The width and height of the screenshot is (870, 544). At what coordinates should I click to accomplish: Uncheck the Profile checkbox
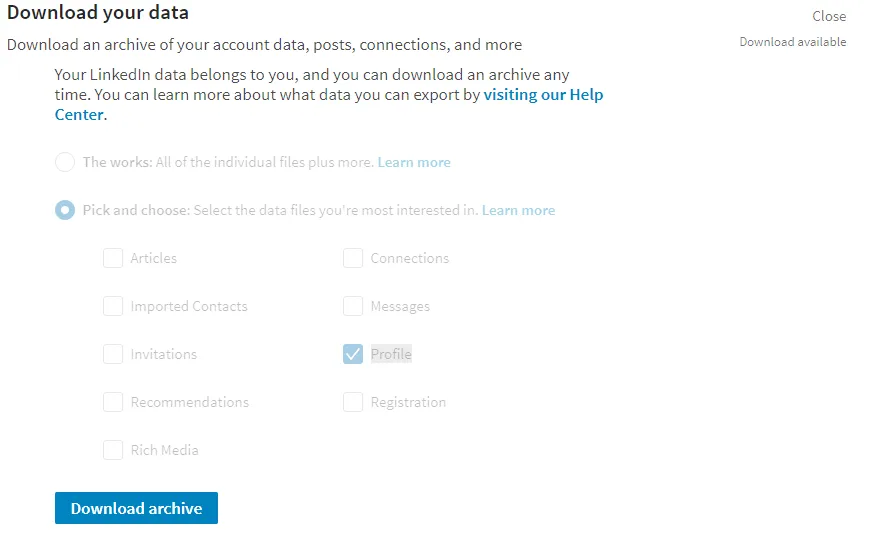tap(353, 354)
